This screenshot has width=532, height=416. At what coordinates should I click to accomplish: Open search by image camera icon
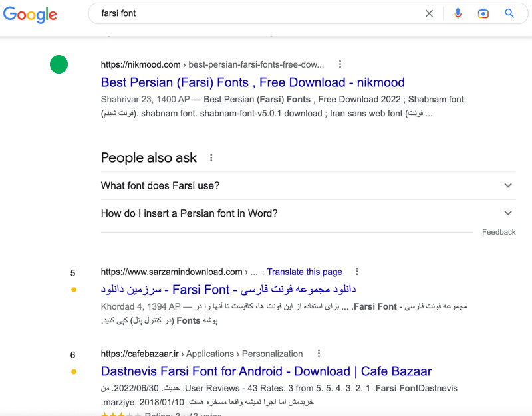tap(483, 13)
